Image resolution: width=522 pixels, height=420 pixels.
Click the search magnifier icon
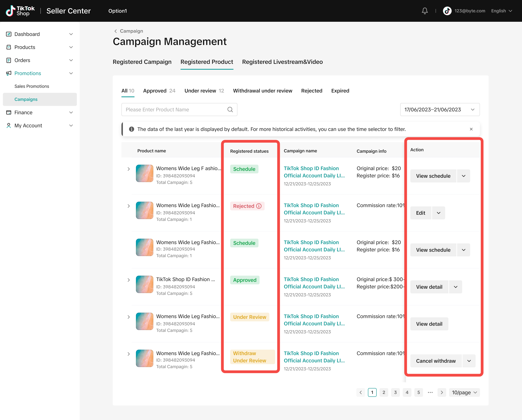click(x=230, y=110)
